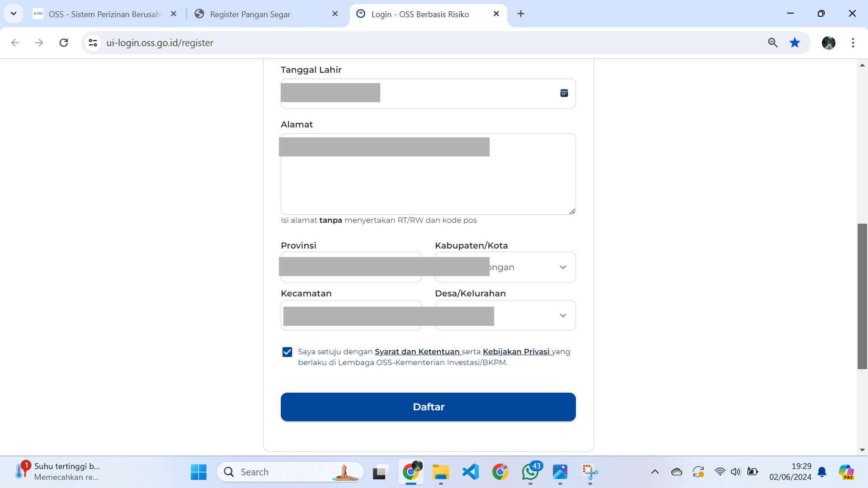Open the Chrome three-dot menu
This screenshot has height=488, width=868.
(853, 42)
